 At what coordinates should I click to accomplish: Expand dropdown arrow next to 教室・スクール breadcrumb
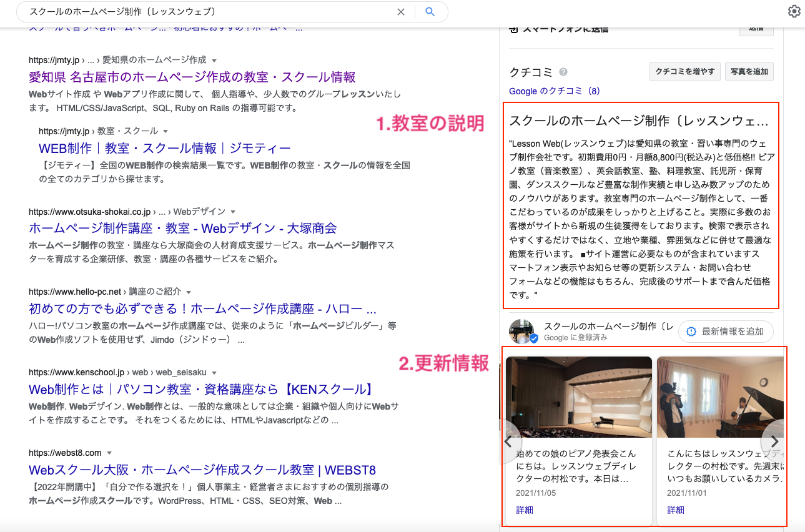point(165,132)
